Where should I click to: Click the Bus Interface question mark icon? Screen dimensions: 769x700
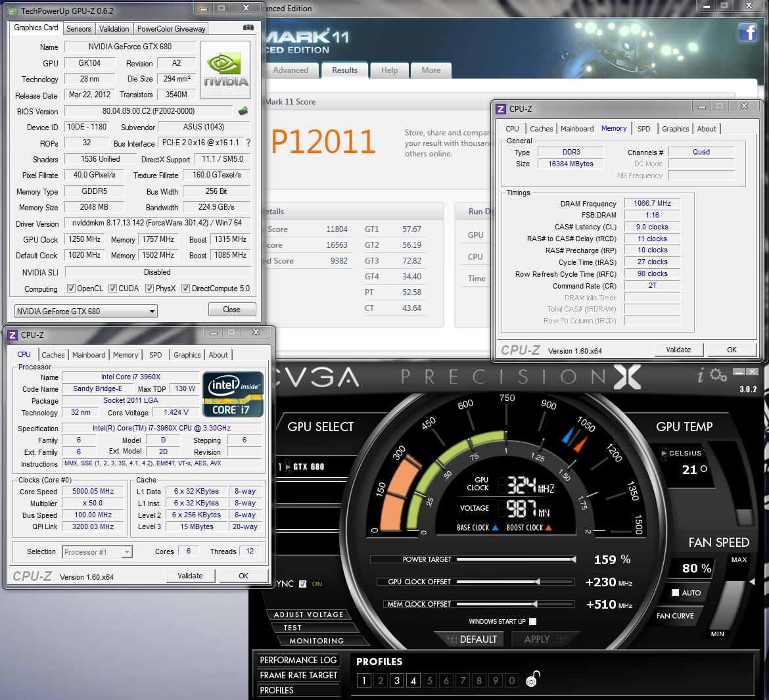click(x=248, y=143)
